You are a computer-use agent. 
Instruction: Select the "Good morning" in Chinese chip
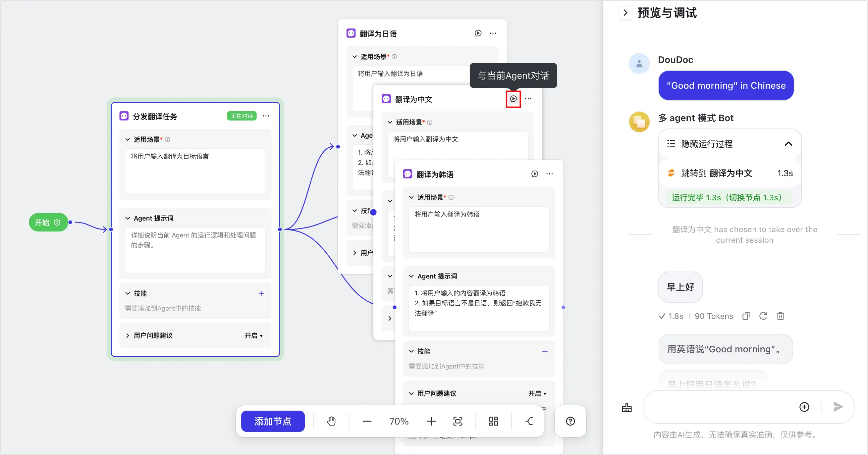coord(726,85)
